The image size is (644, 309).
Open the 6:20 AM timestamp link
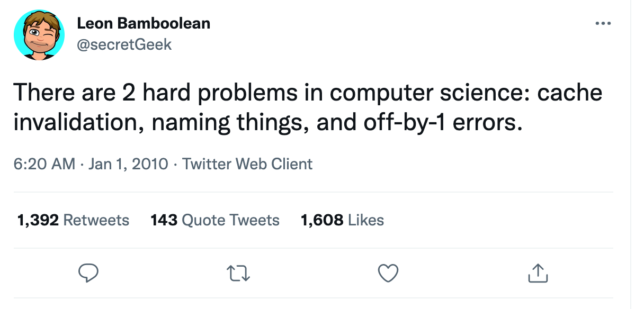pos(44,164)
